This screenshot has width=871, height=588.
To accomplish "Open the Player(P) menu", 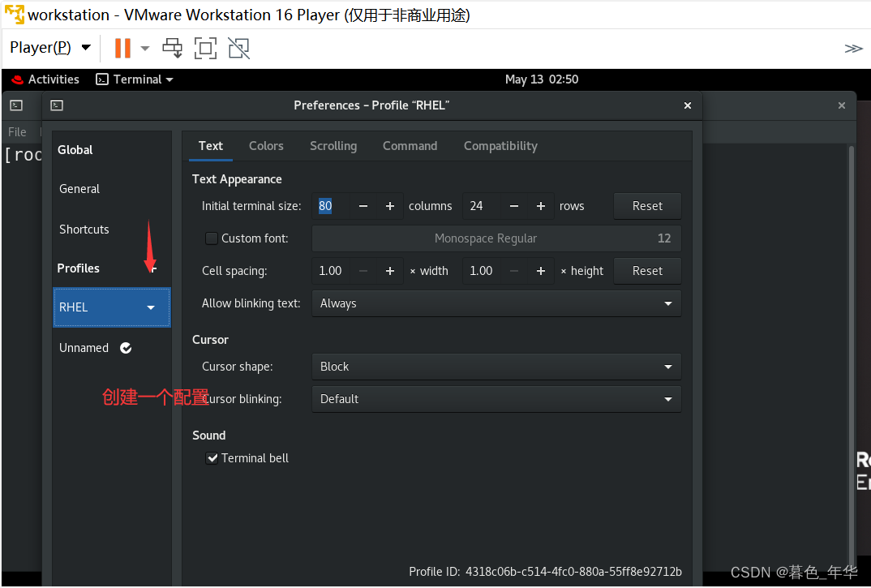I will (50, 47).
